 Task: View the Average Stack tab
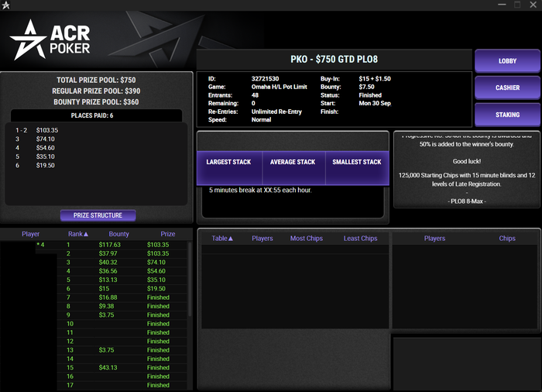click(293, 167)
